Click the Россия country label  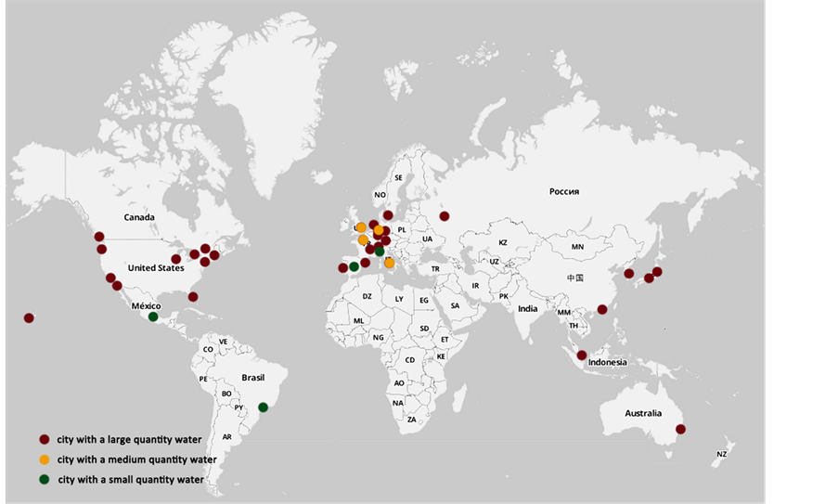(x=564, y=191)
